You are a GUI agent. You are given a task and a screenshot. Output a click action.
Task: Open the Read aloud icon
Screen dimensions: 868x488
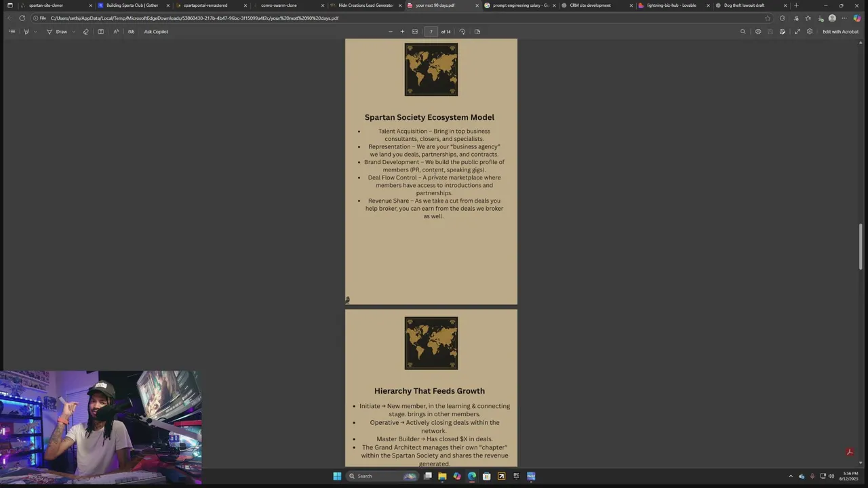point(116,32)
